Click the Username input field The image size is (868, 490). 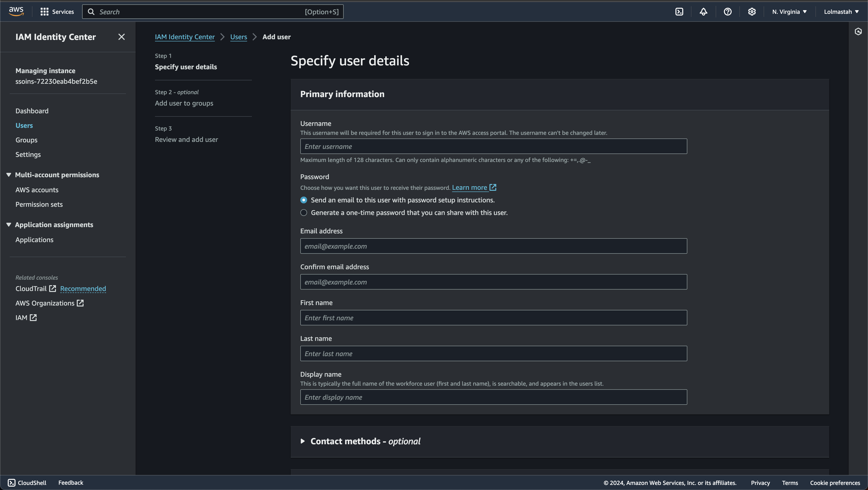(x=494, y=146)
